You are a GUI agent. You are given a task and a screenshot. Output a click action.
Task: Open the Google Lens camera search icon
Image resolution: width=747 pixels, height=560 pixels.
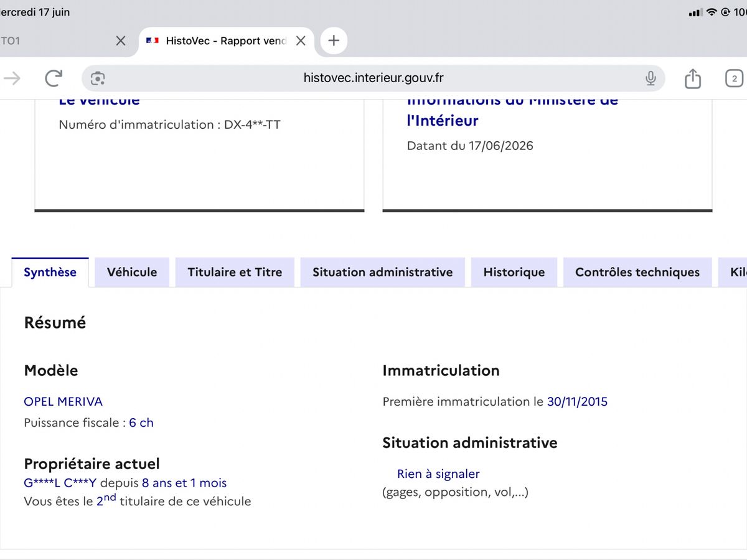point(98,78)
